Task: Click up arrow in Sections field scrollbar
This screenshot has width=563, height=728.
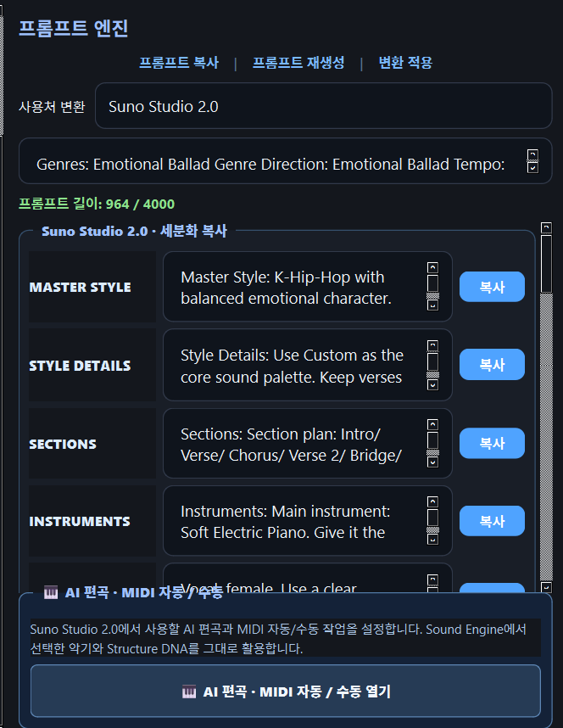Action: tap(432, 425)
